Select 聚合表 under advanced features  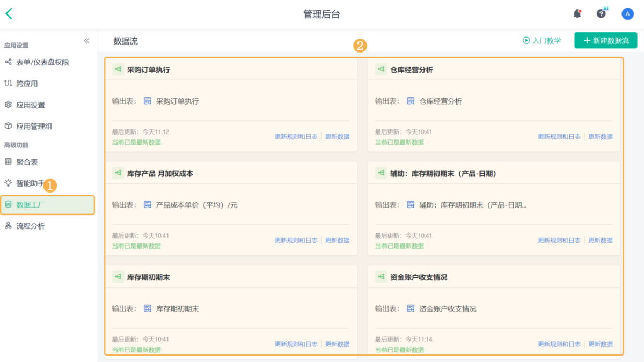(x=27, y=162)
